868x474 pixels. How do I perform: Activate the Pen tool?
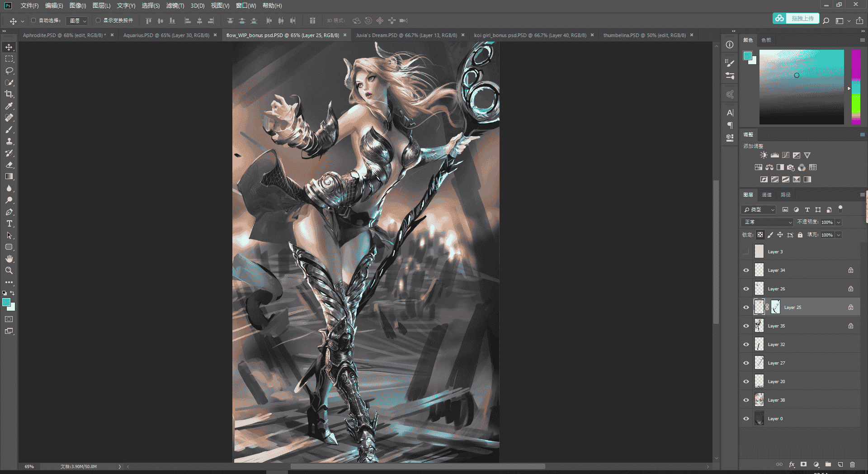click(9, 212)
